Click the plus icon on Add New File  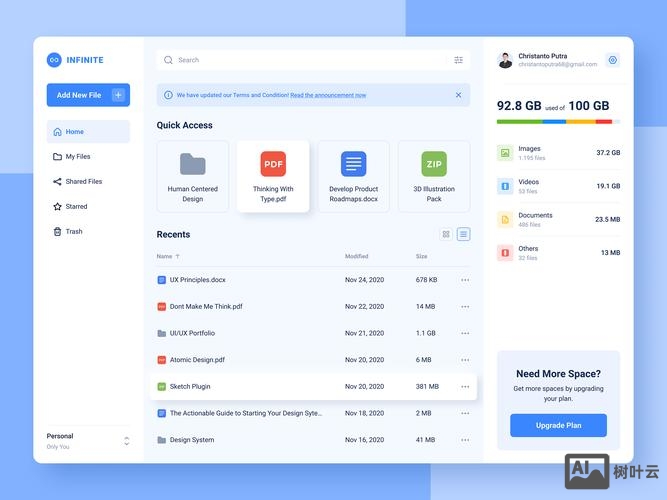pos(118,95)
